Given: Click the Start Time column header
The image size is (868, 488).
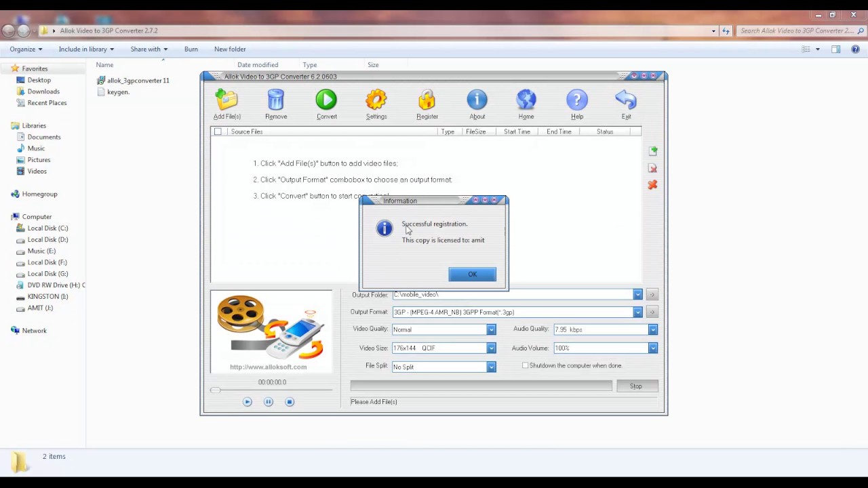Looking at the screenshot, I should pyautogui.click(x=517, y=131).
